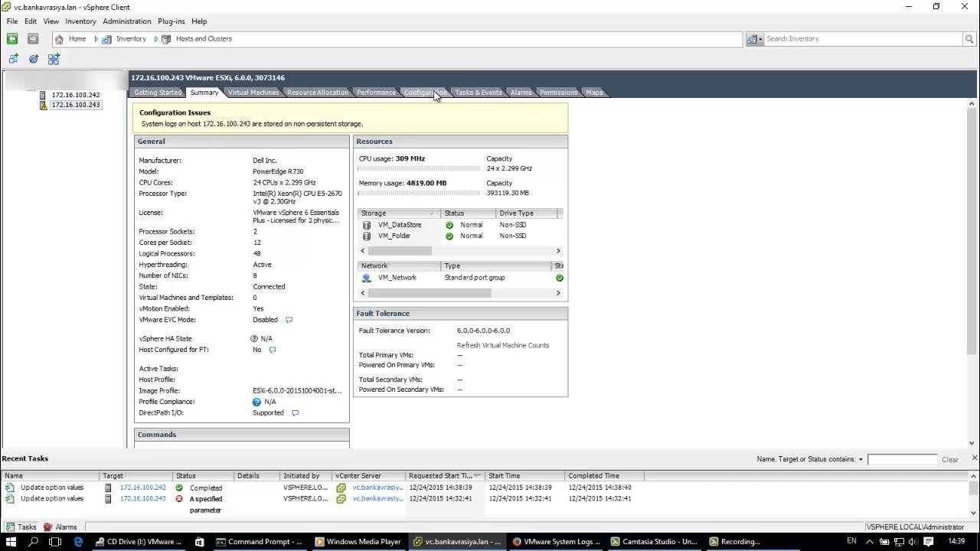The width and height of the screenshot is (980, 551).
Task: Select host 172.16.100.242 in inventory tree
Action: click(x=76, y=95)
